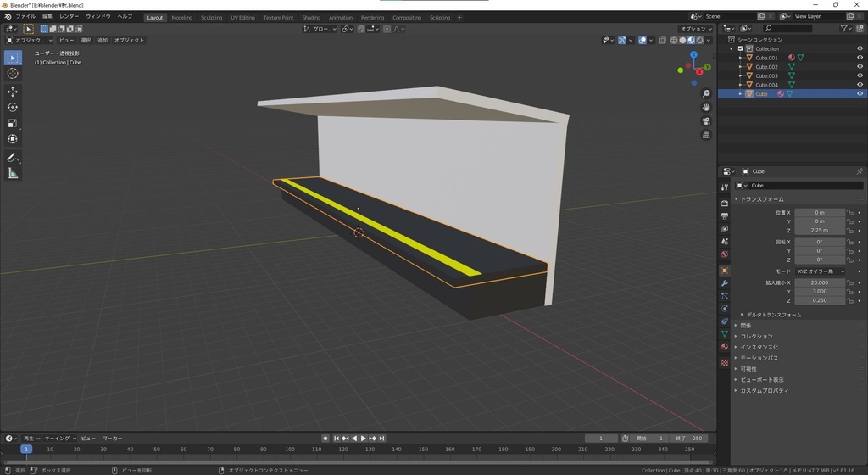The height and width of the screenshot is (475, 868).
Task: Open the Object Constraints properties tab
Action: 725,321
